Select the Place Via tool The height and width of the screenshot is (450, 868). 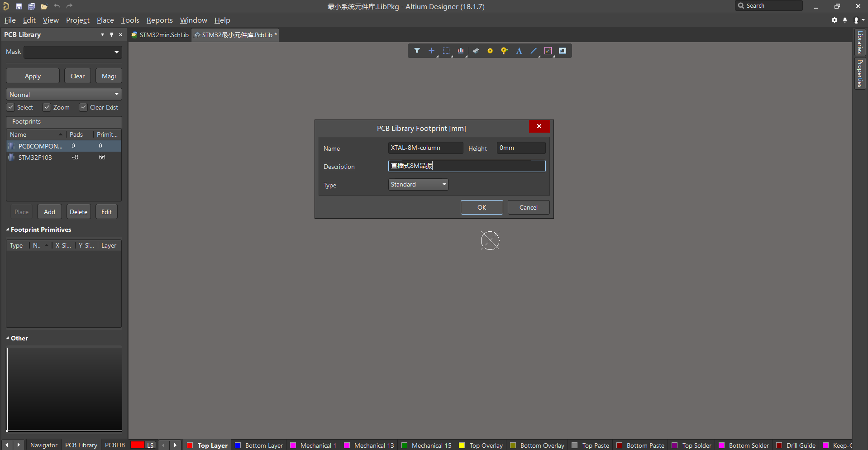504,51
